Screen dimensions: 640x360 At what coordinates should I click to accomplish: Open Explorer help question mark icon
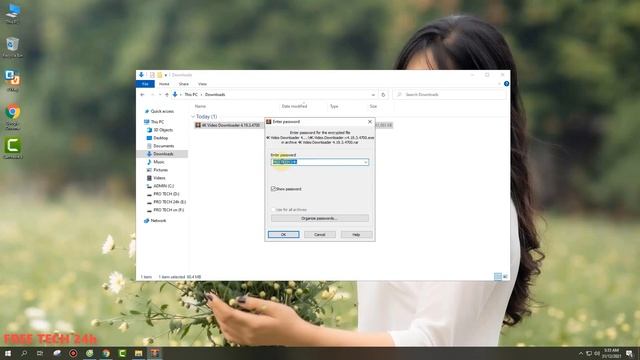[x=506, y=84]
